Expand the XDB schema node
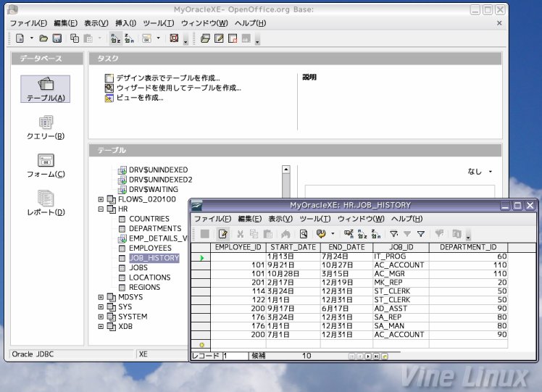This screenshot has height=392, width=542. tap(101, 326)
